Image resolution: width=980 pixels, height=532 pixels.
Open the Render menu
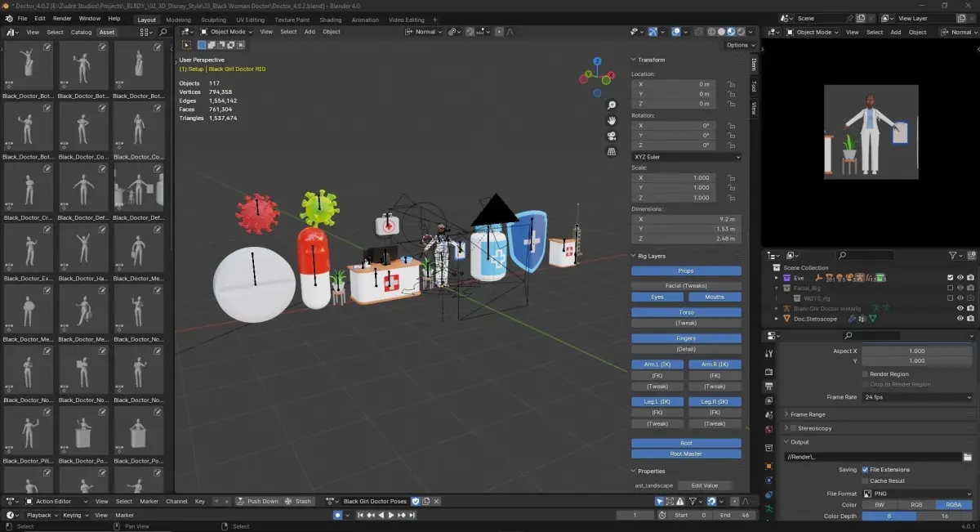[x=62, y=18]
